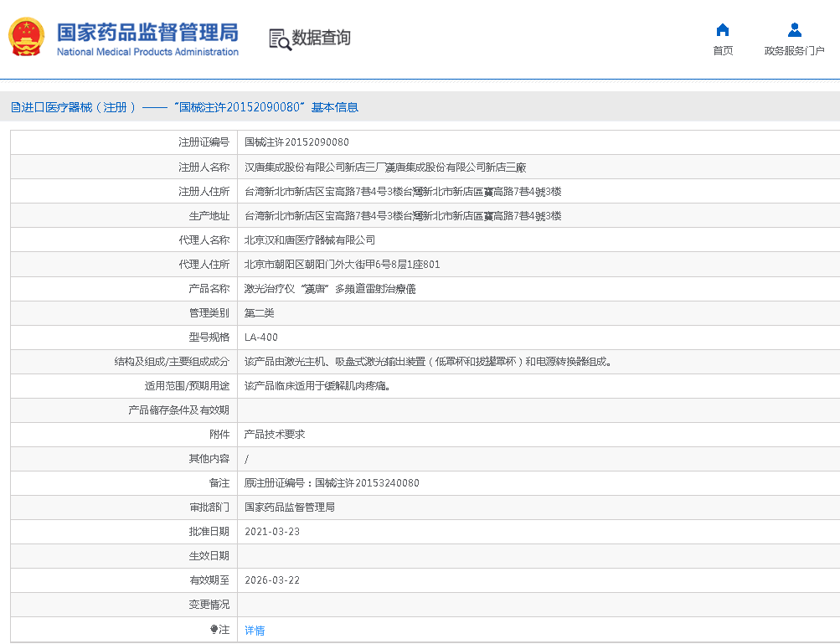
Task: Open the 政务服务门户 text label
Action: [x=794, y=51]
